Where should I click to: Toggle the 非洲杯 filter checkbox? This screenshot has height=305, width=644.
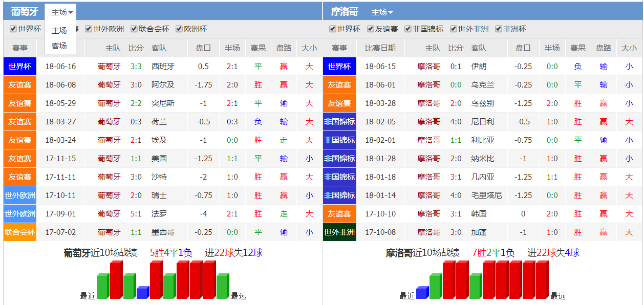click(x=499, y=29)
